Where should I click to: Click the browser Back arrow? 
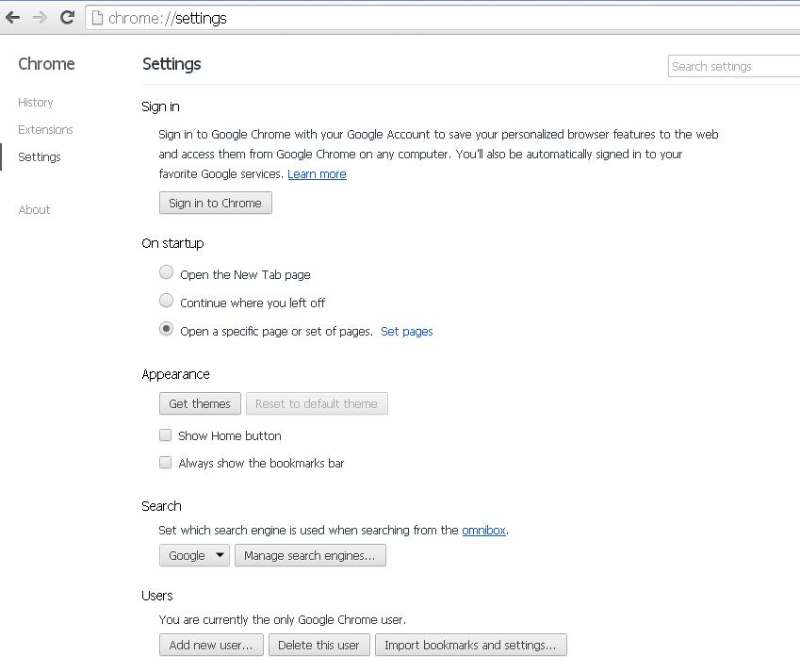(x=13, y=18)
